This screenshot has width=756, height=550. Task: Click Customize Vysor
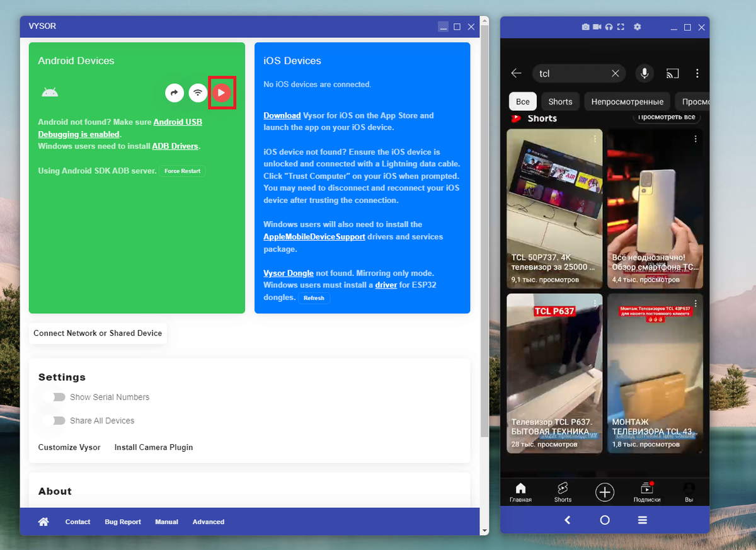tap(69, 447)
